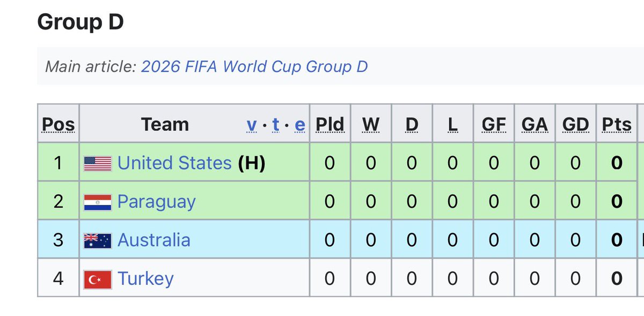644x316 pixels.
Task: Click the GA column header
Action: point(535,124)
